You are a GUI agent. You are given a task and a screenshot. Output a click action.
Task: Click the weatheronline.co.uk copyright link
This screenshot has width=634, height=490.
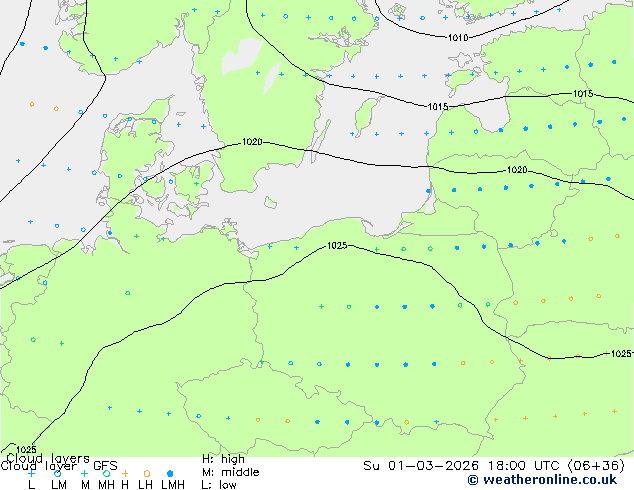[x=542, y=480]
